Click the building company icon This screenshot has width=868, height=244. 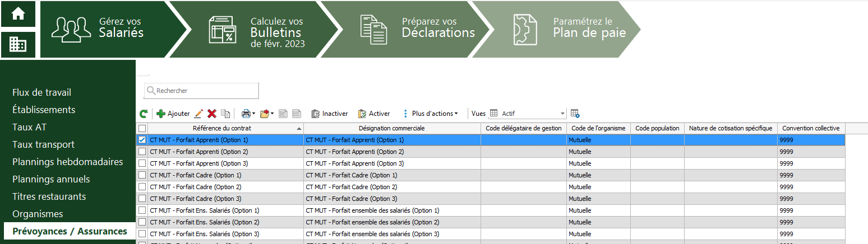[18, 44]
